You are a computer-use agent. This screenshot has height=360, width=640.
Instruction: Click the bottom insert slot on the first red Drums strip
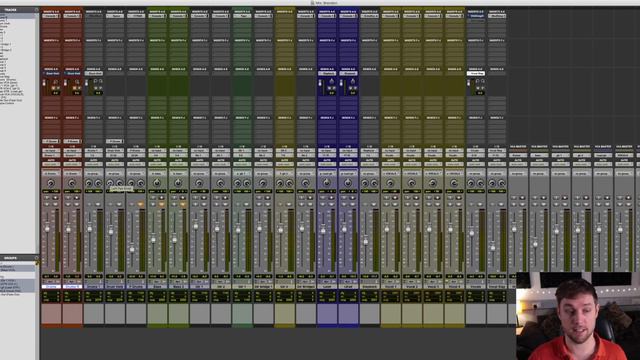(51, 141)
